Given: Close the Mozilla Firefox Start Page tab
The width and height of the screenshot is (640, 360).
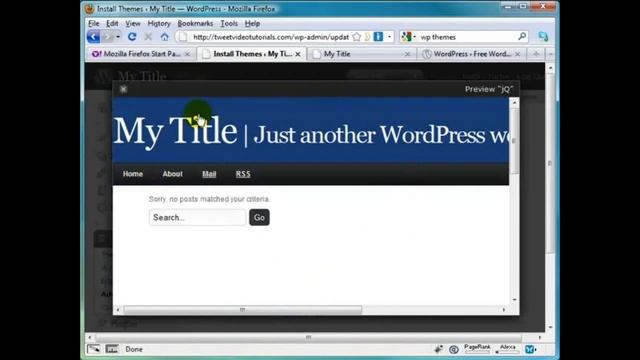Looking at the screenshot, I should 187,54.
